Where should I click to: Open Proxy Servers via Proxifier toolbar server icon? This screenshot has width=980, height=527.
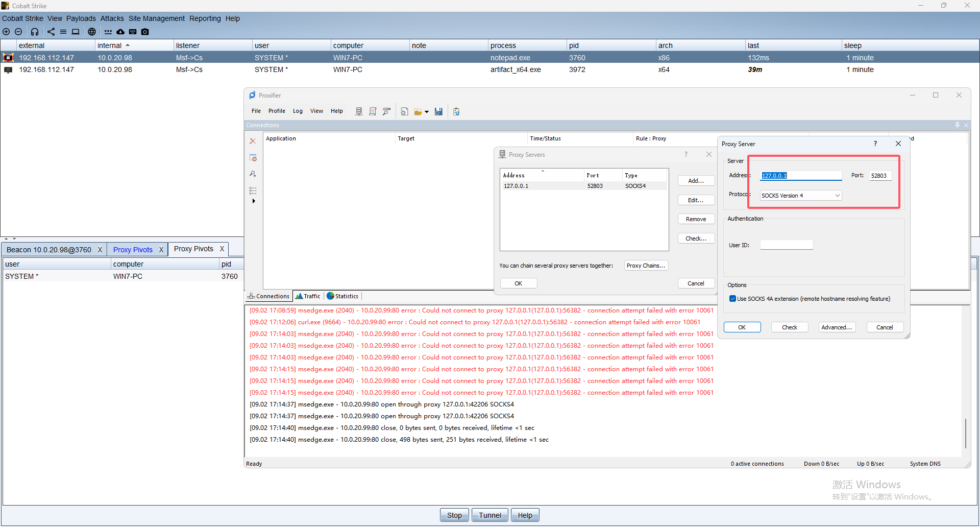tap(359, 111)
